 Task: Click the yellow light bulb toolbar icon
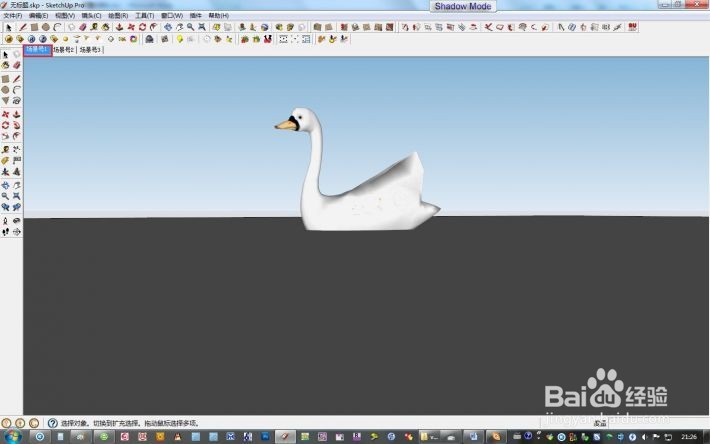(180, 39)
